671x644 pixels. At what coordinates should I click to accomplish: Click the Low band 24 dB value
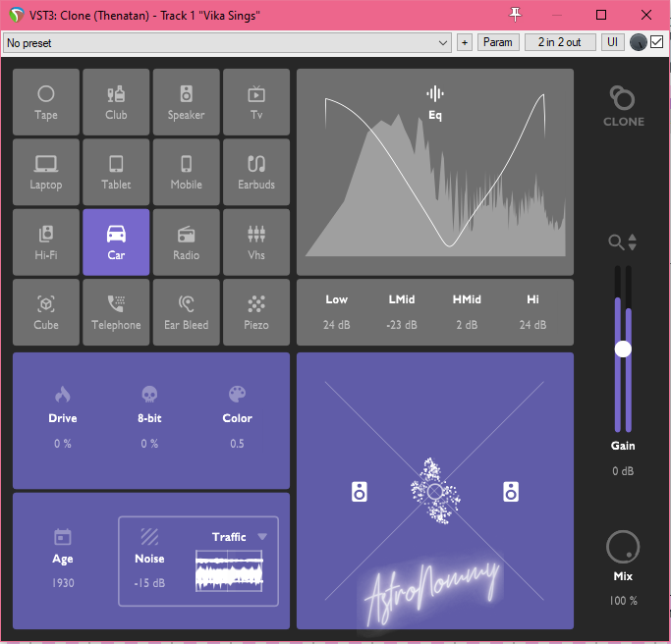pyautogui.click(x=336, y=325)
